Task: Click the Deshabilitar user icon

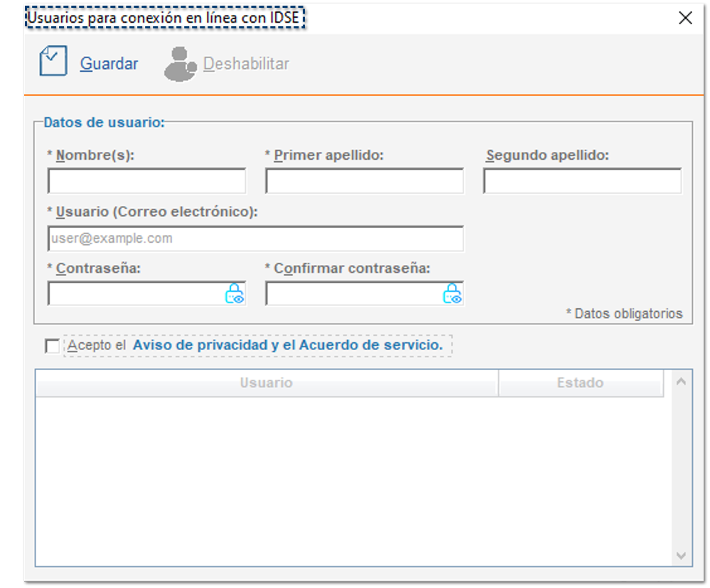Action: (x=181, y=64)
